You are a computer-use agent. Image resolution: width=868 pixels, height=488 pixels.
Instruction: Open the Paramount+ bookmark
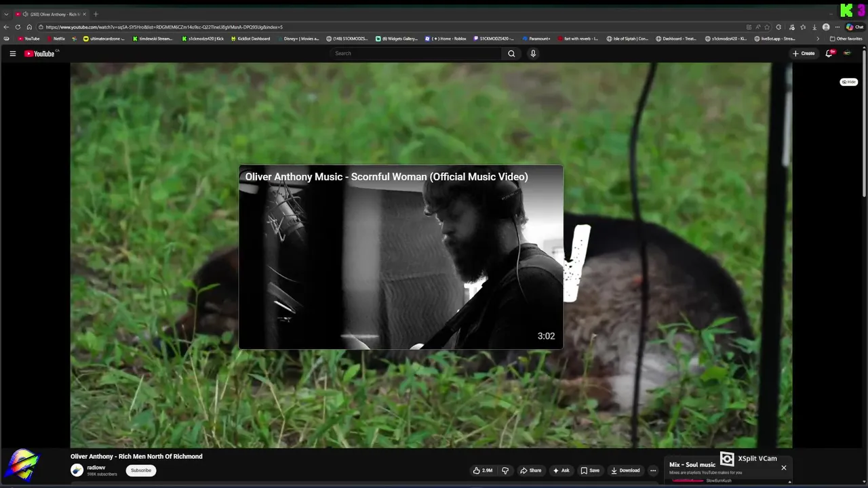(536, 39)
